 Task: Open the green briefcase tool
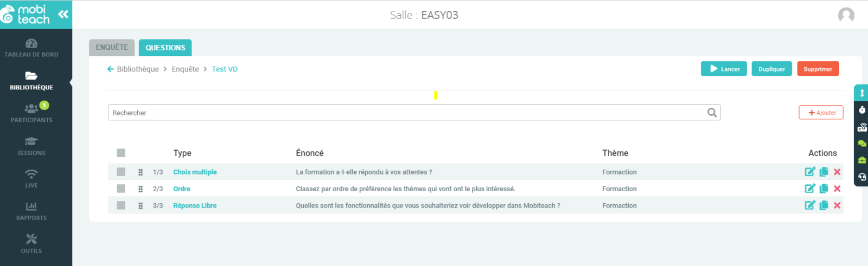[x=862, y=160]
